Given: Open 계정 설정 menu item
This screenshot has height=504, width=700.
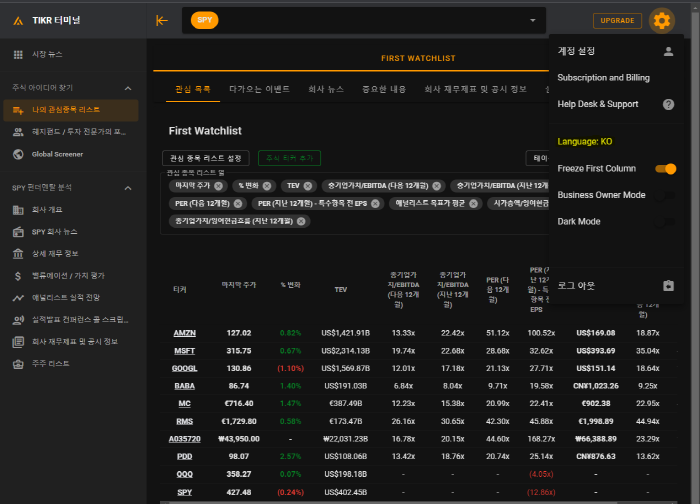Looking at the screenshot, I should tap(616, 52).
